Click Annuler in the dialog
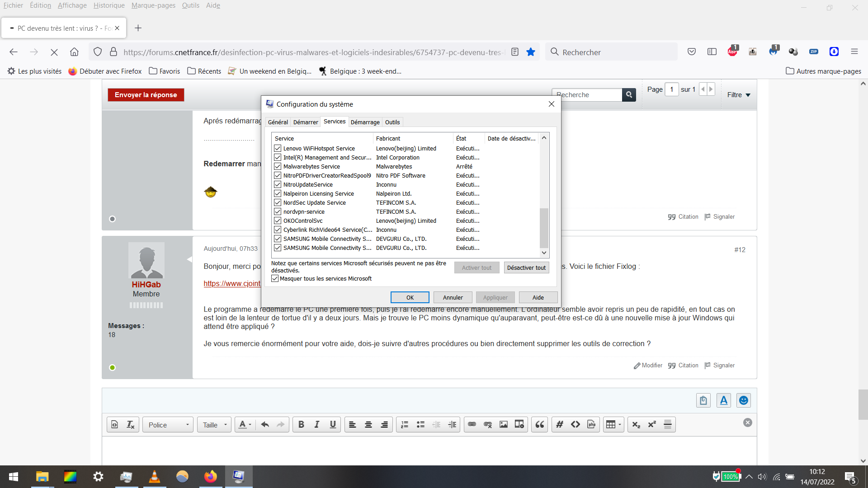Viewport: 868px width, 488px height. coord(453,297)
